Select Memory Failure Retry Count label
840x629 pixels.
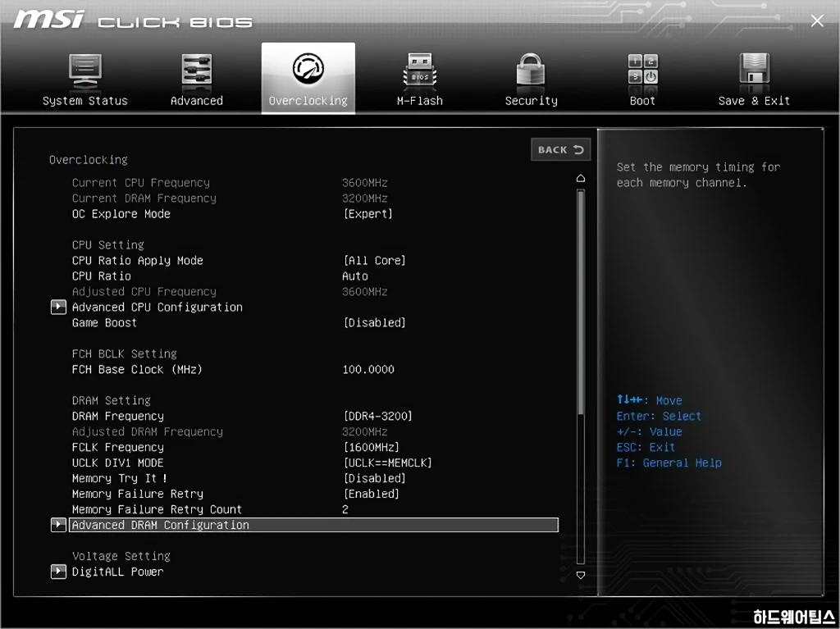(157, 509)
